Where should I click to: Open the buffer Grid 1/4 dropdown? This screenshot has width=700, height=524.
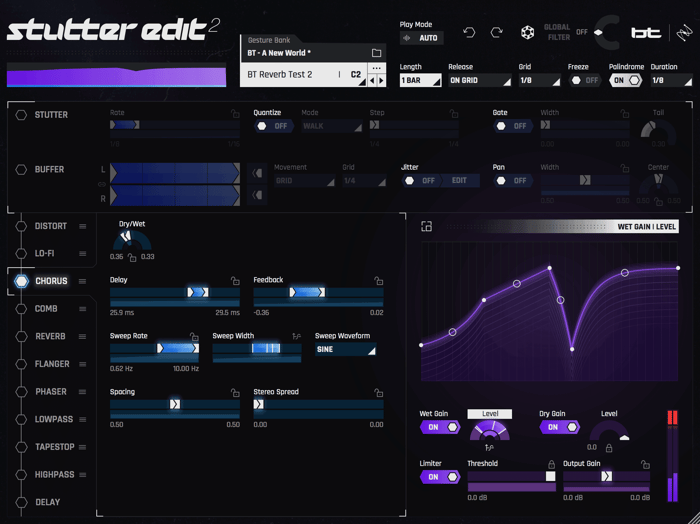pos(364,181)
